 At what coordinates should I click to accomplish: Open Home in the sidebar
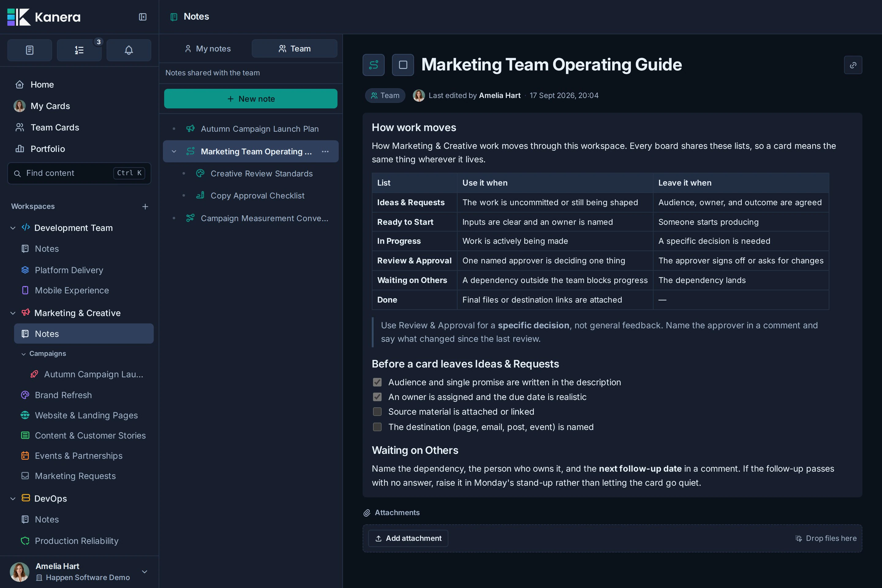pos(80,85)
